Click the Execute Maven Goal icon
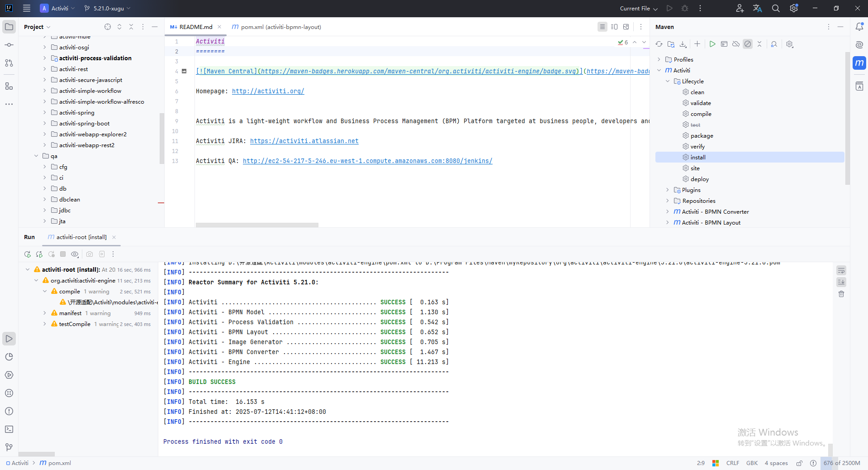The width and height of the screenshot is (868, 470). [x=724, y=44]
